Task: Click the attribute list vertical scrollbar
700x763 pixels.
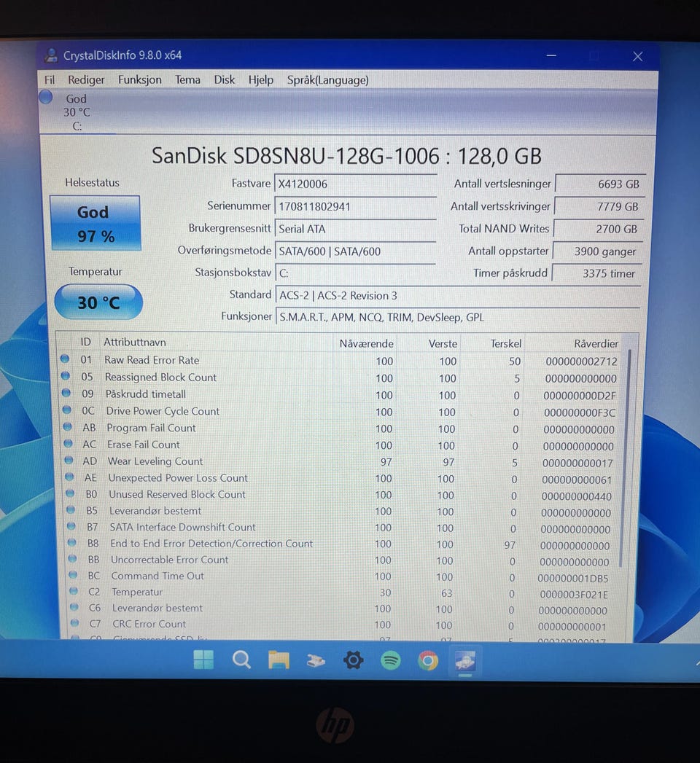Action: [626, 458]
